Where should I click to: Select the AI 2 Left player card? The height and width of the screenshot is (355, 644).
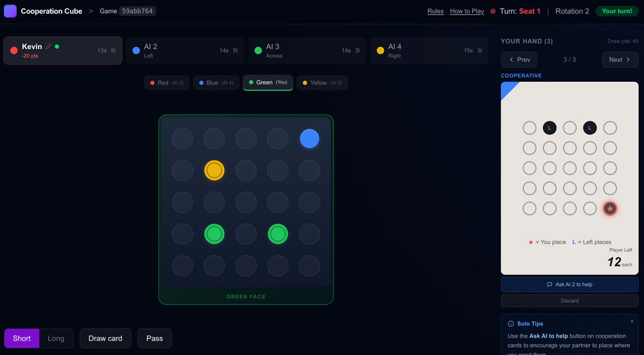185,50
